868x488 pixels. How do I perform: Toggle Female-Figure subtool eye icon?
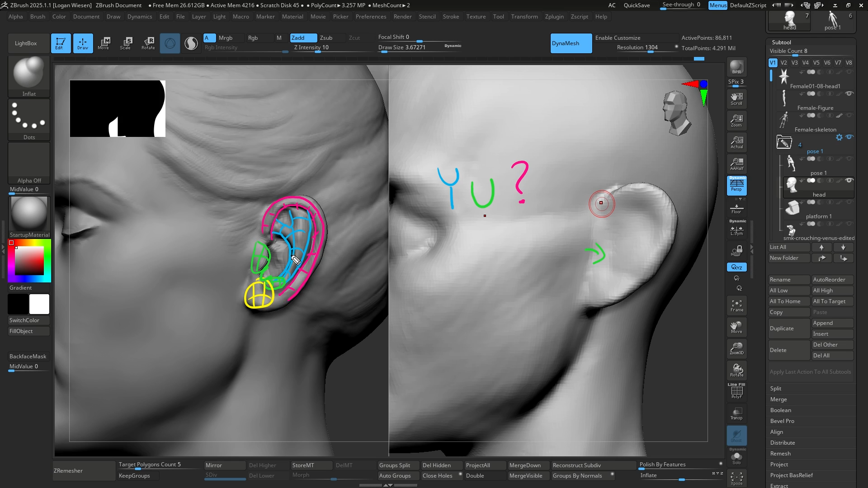pyautogui.click(x=849, y=94)
